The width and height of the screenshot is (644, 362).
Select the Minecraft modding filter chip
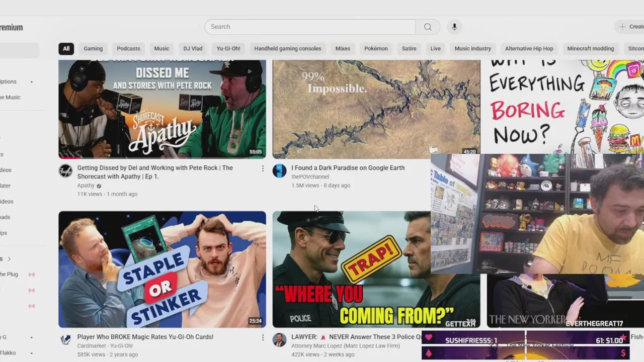click(591, 49)
